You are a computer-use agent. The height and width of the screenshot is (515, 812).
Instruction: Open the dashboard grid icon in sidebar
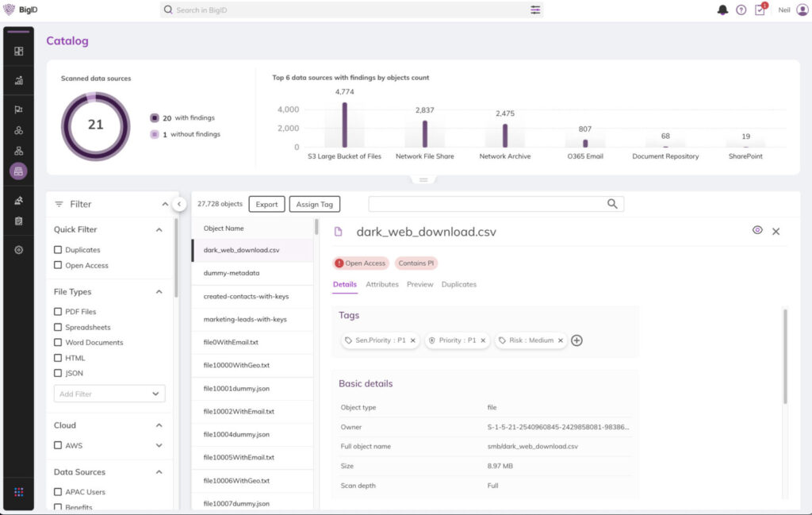click(x=19, y=51)
